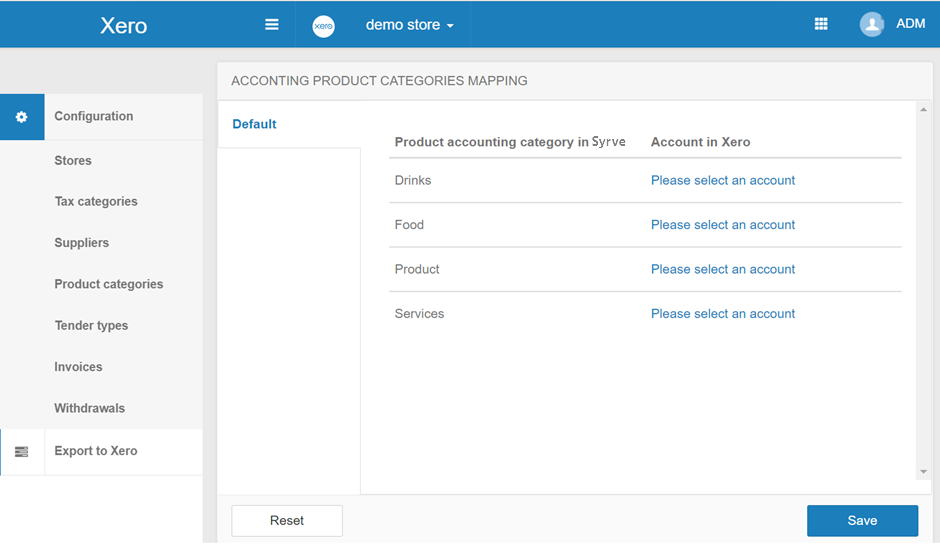Click the ADM user avatar icon
Screen dimensions: 940x557
click(872, 25)
